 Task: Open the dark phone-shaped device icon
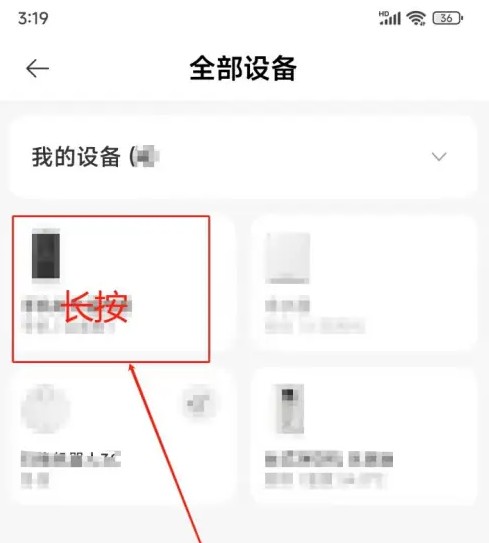pos(46,256)
